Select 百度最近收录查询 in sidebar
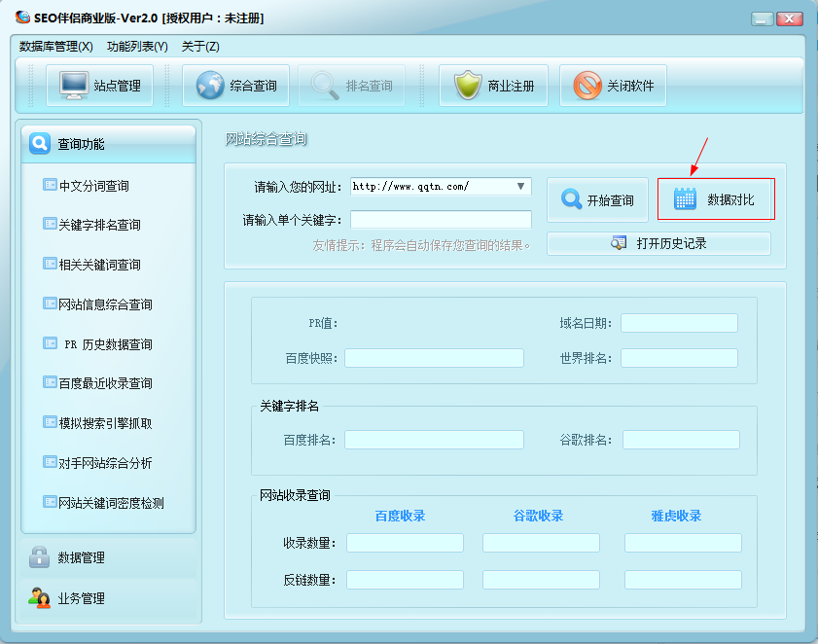Image resolution: width=818 pixels, height=644 pixels. [105, 383]
